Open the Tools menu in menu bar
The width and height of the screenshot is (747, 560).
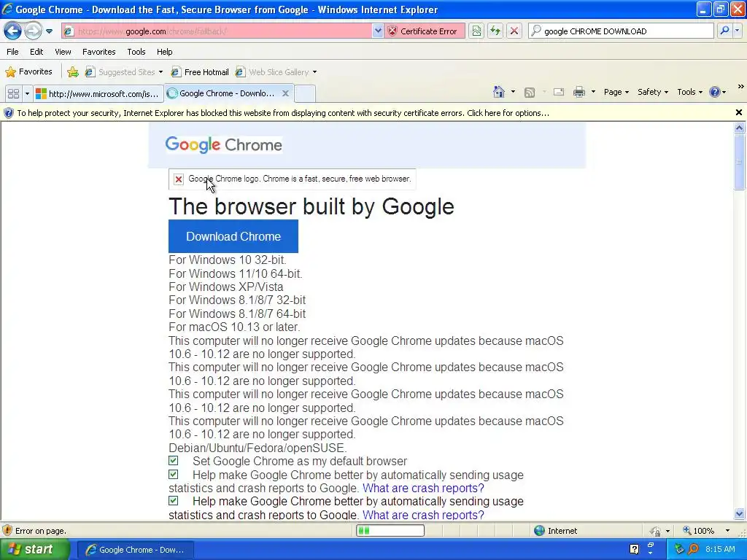tap(136, 52)
